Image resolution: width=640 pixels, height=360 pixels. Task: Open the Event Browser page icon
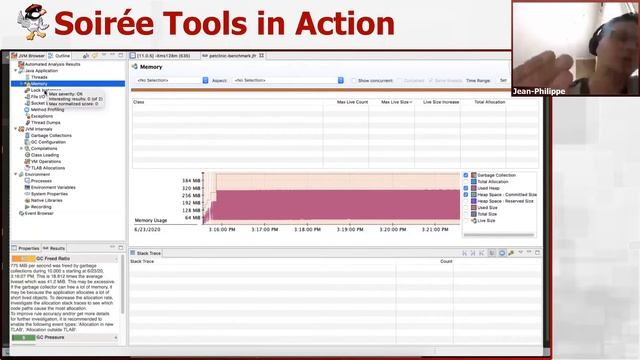pos(21,213)
